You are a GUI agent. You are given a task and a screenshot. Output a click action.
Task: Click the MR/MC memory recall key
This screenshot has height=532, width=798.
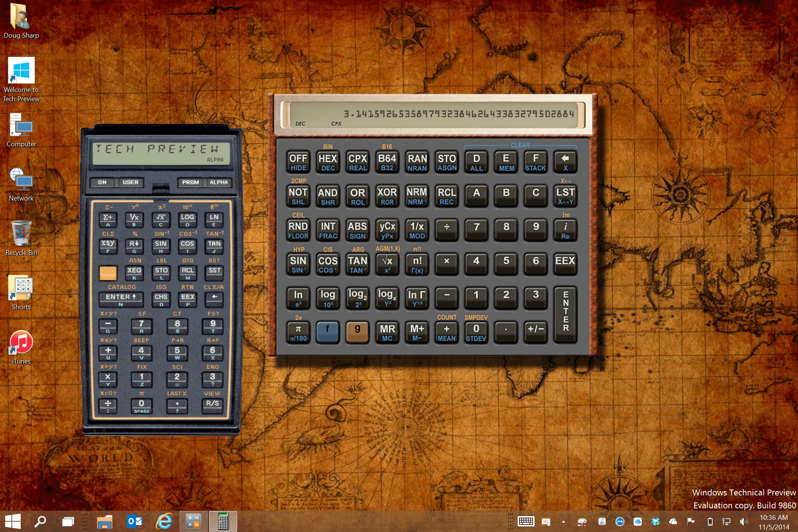tap(387, 332)
